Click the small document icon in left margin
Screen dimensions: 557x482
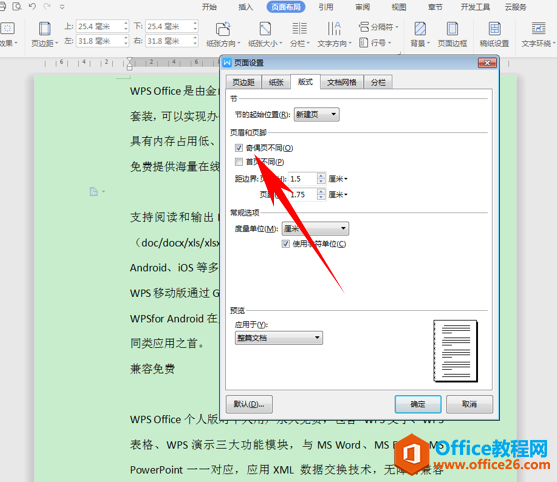click(94, 191)
